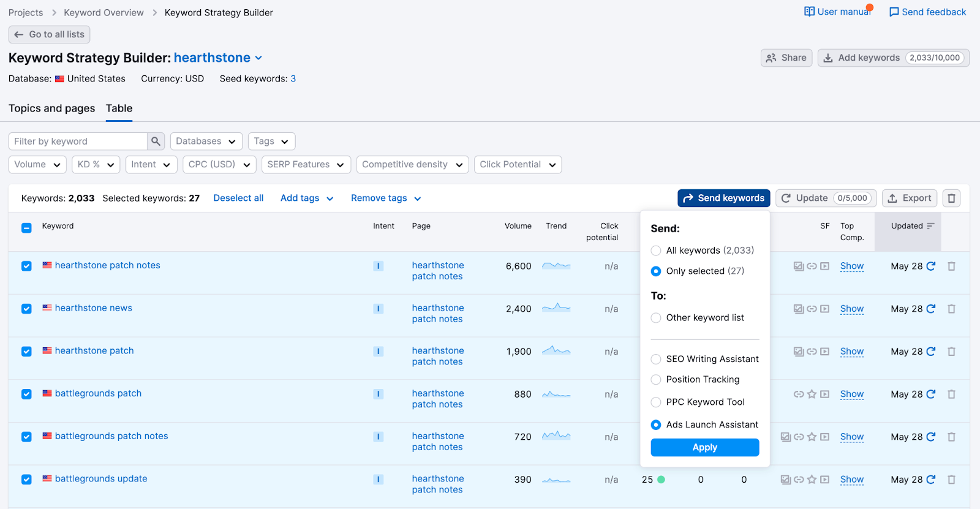
Task: Click the battlegrounds patch row refresh icon
Action: pyautogui.click(x=931, y=394)
